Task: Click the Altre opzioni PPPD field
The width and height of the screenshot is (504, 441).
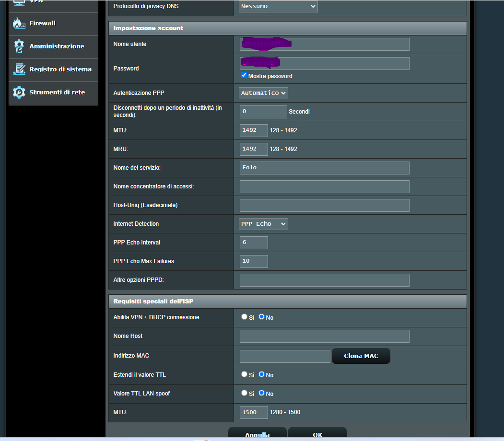Action: point(324,280)
